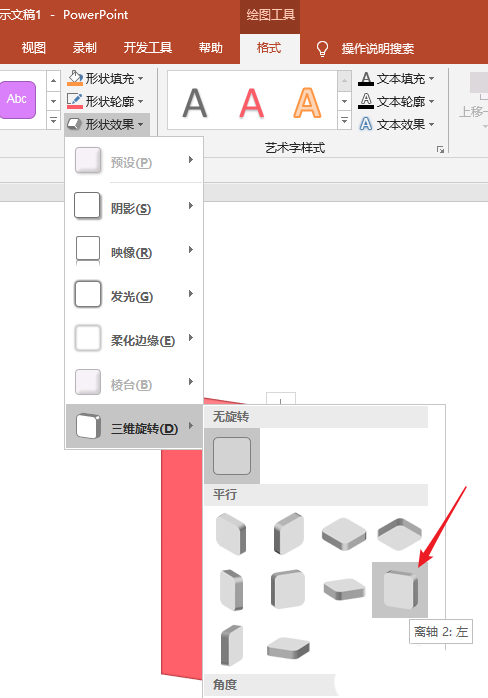Switch to the 录制 ribbon tab
This screenshot has height=698, width=488.
click(85, 48)
